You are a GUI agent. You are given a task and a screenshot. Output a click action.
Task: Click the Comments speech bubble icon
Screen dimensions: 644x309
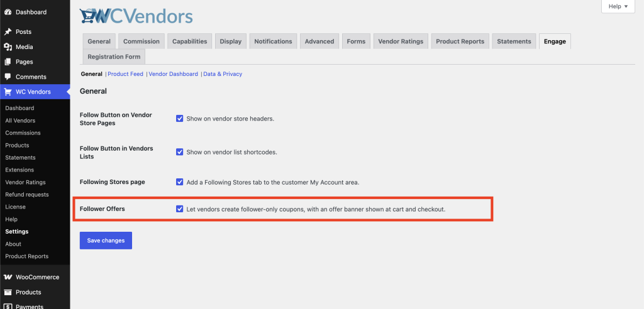(x=8, y=77)
